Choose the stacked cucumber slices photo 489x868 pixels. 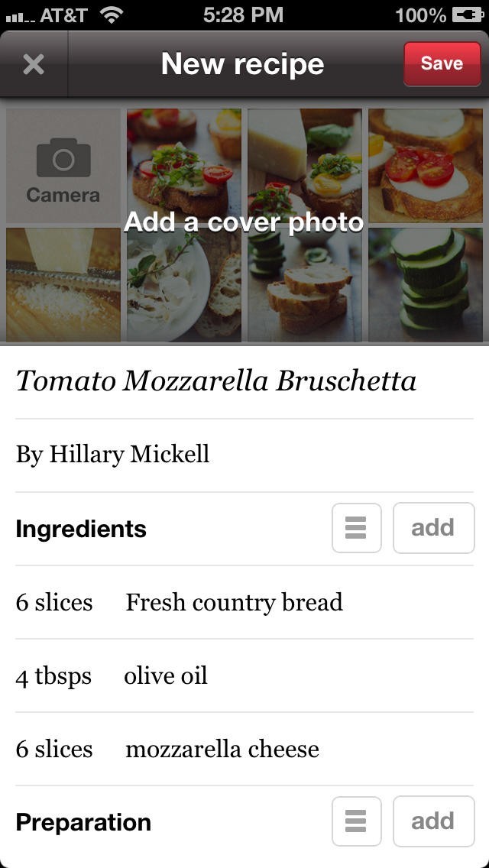coord(426,284)
